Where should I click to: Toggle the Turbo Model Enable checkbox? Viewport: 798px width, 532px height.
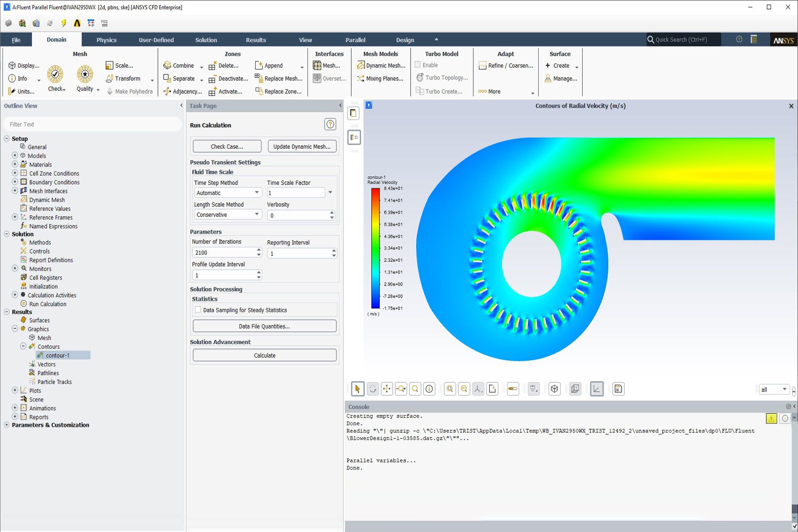pos(417,65)
